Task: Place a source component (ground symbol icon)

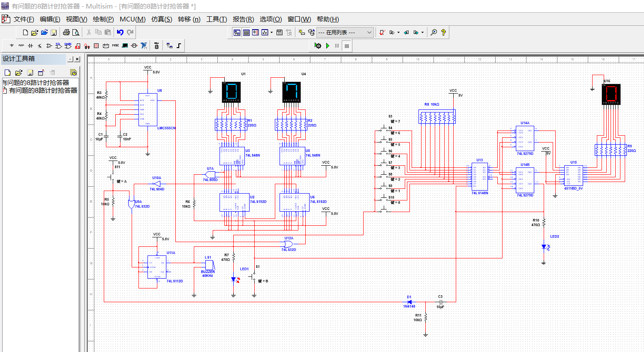Action: (x=12, y=46)
